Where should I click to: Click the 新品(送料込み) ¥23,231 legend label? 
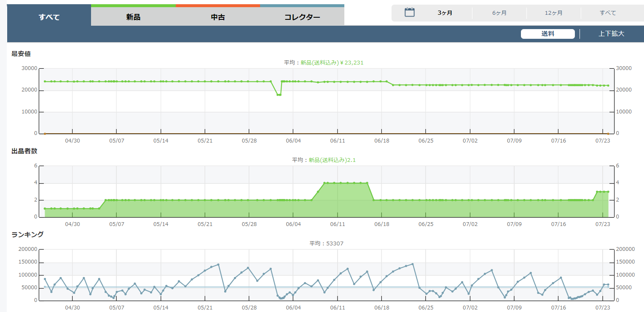click(332, 63)
